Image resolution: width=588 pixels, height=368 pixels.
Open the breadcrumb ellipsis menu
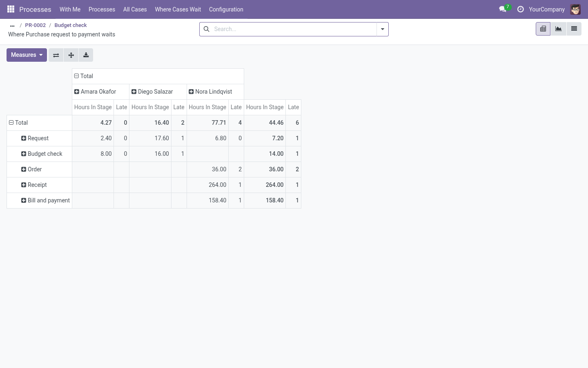12,25
